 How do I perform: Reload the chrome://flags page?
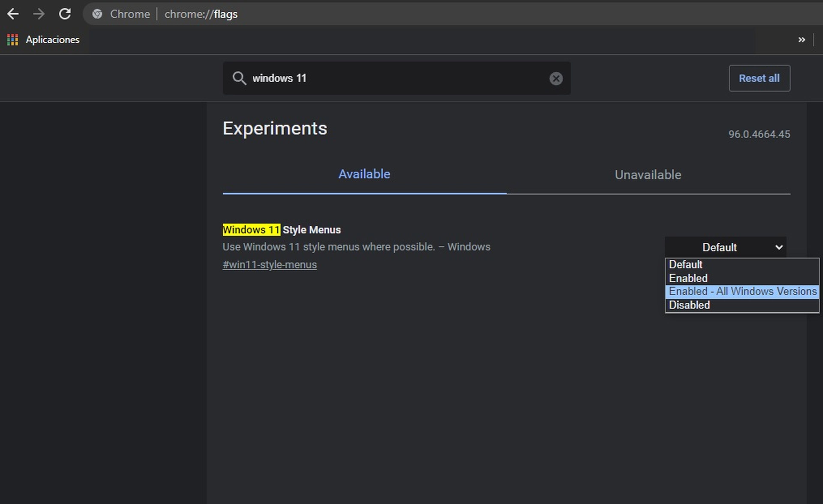pyautogui.click(x=65, y=14)
